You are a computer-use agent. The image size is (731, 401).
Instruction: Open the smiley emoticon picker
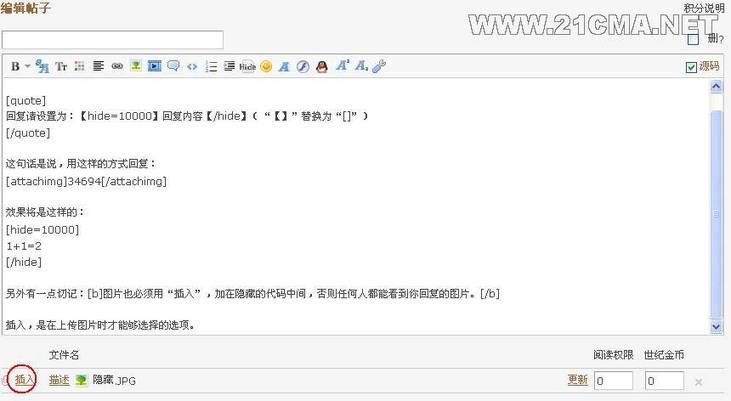(266, 67)
